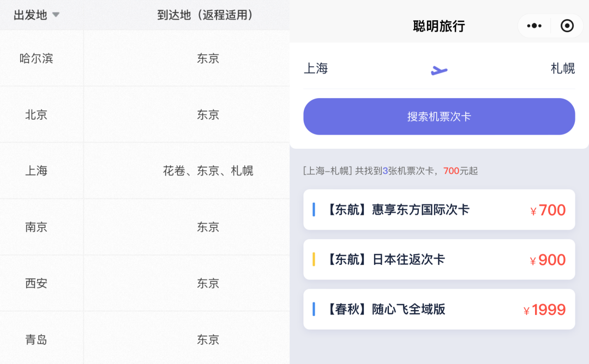Select the 西安 departure row
Viewport: 589px width, 364px height.
pos(37,283)
